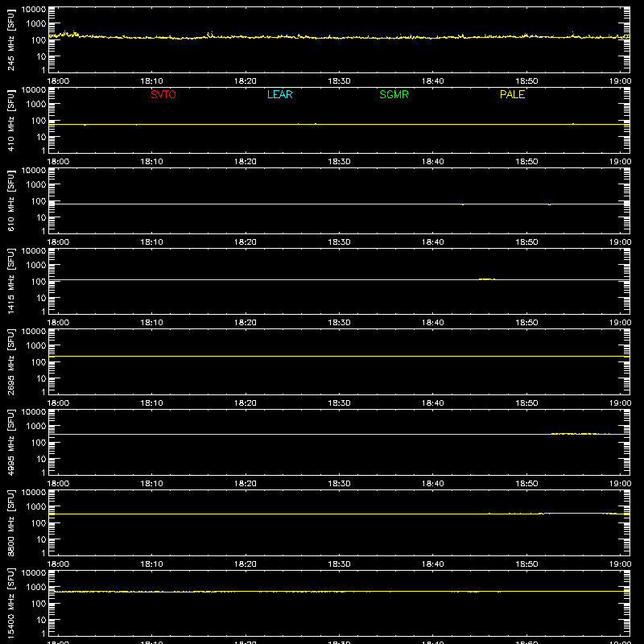Select the yellow PALE station label

(512, 94)
